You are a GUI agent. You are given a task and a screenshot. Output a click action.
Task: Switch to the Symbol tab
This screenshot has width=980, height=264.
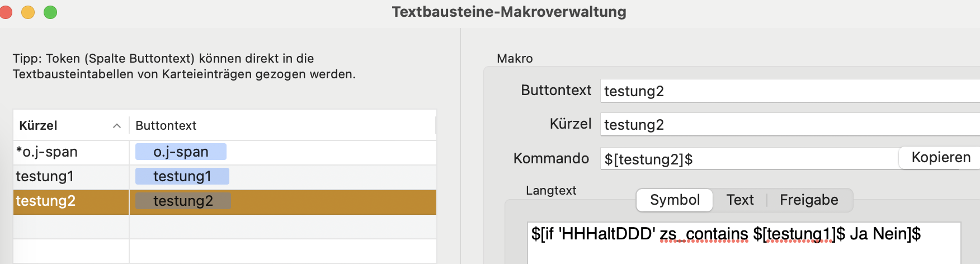pos(675,200)
